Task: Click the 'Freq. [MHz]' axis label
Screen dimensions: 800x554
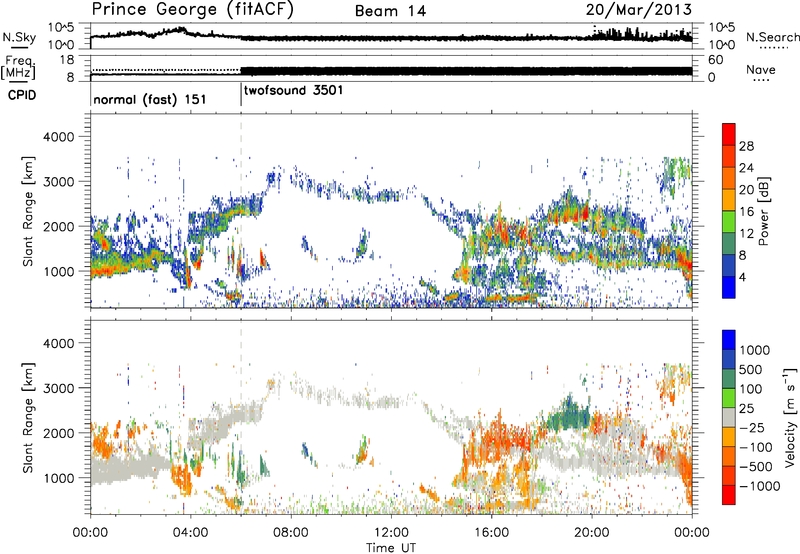Action: click(x=18, y=67)
